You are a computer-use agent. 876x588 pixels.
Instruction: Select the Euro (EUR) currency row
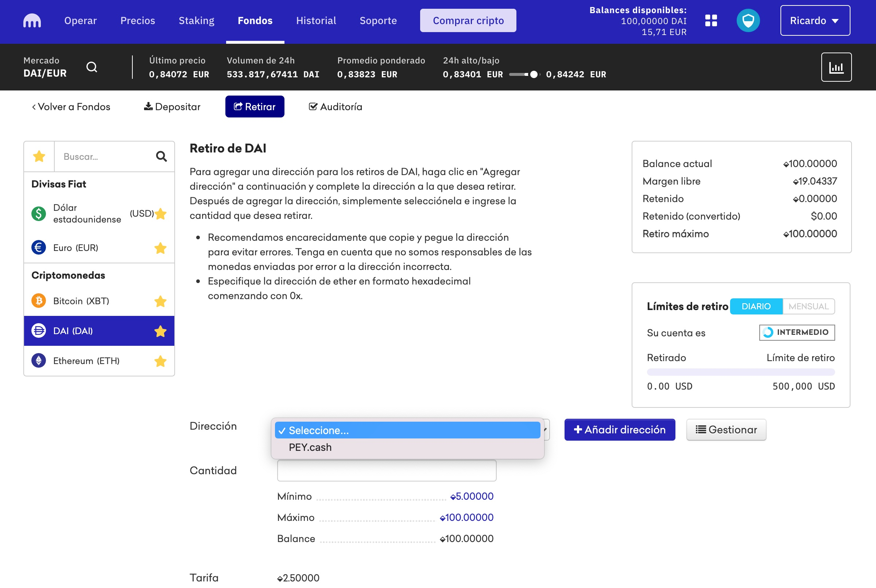[x=99, y=248]
